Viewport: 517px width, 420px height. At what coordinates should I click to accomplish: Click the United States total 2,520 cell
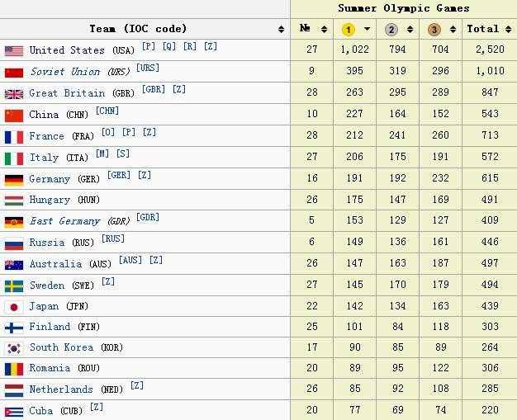tap(490, 50)
